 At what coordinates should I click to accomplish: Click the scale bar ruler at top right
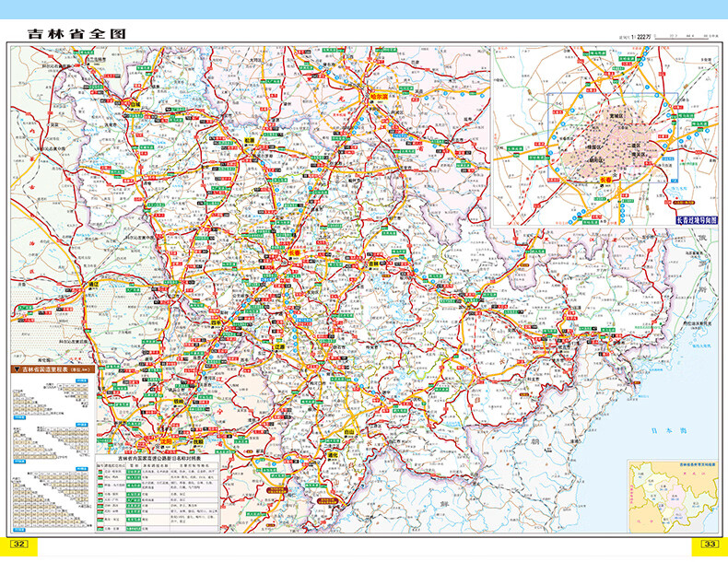(x=682, y=35)
